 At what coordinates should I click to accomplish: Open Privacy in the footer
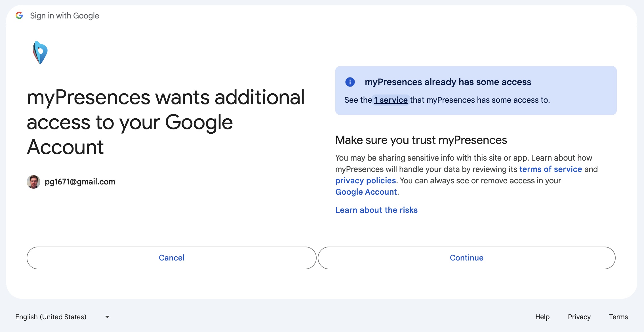(x=579, y=317)
